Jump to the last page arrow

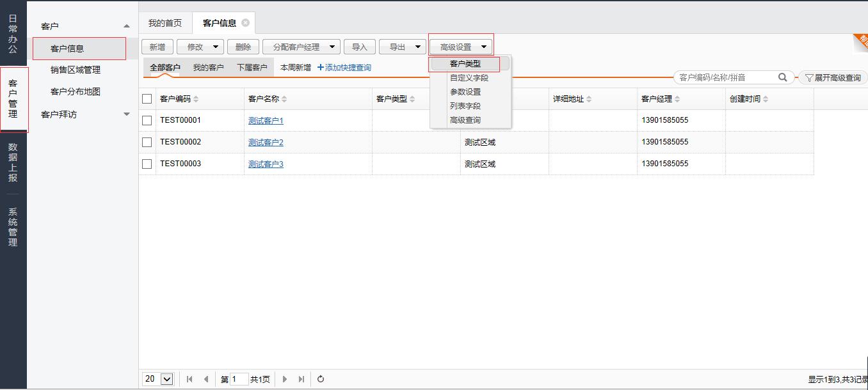pos(301,379)
